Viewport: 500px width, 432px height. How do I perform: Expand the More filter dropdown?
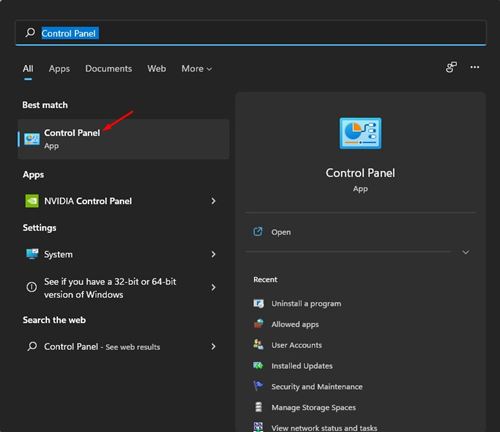click(x=197, y=69)
